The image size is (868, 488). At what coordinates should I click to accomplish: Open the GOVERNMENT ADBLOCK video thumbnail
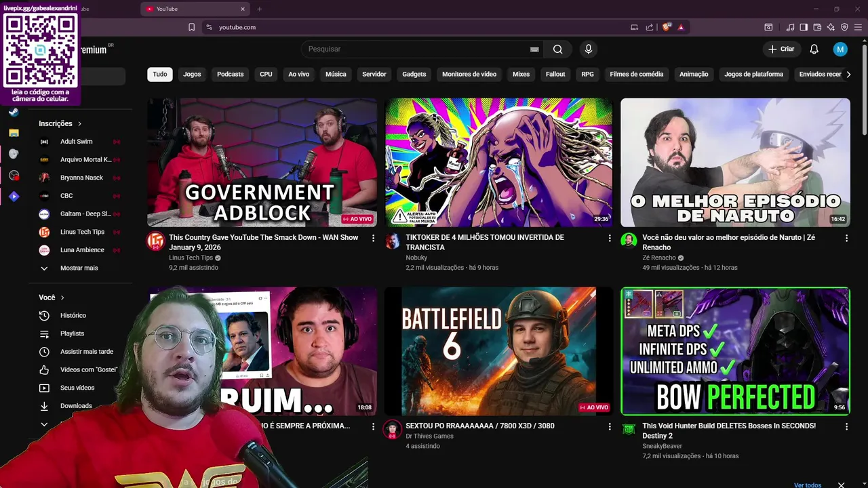(262, 163)
